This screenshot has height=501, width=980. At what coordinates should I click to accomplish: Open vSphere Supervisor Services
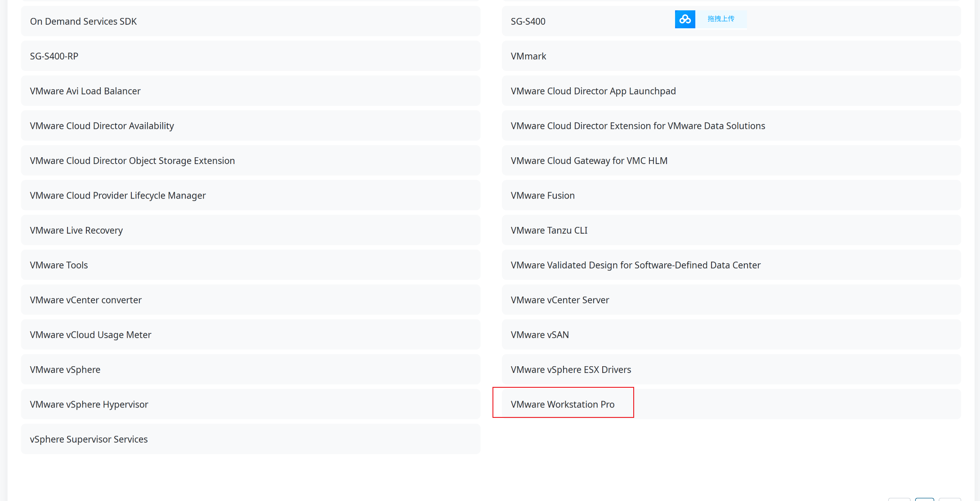pyautogui.click(x=89, y=439)
